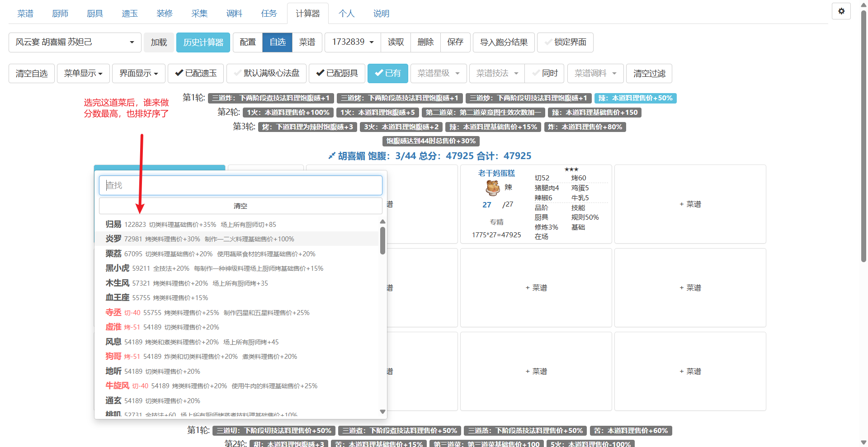Open the 风云宴 胡喜媚 苏妲己 selector
868x447 pixels.
tap(75, 42)
